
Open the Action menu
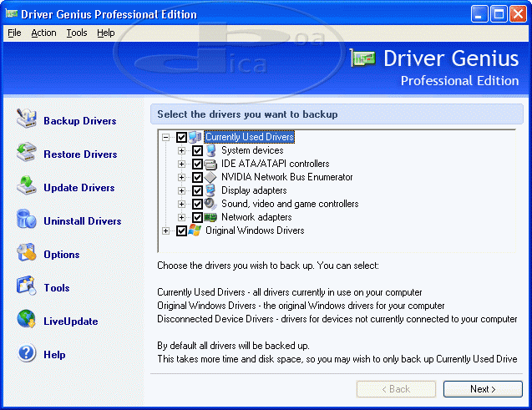tap(43, 33)
